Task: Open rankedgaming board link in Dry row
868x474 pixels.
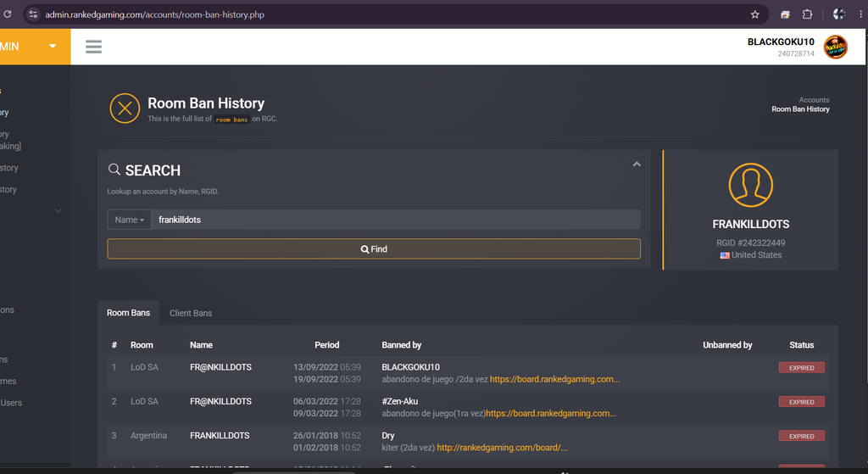Action: click(x=502, y=448)
